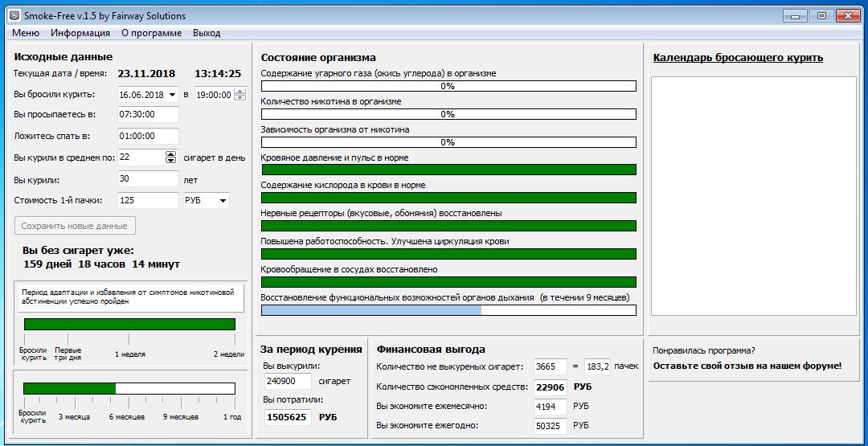
Task: Click the Сохранить новые данные button
Action: pyautogui.click(x=76, y=226)
